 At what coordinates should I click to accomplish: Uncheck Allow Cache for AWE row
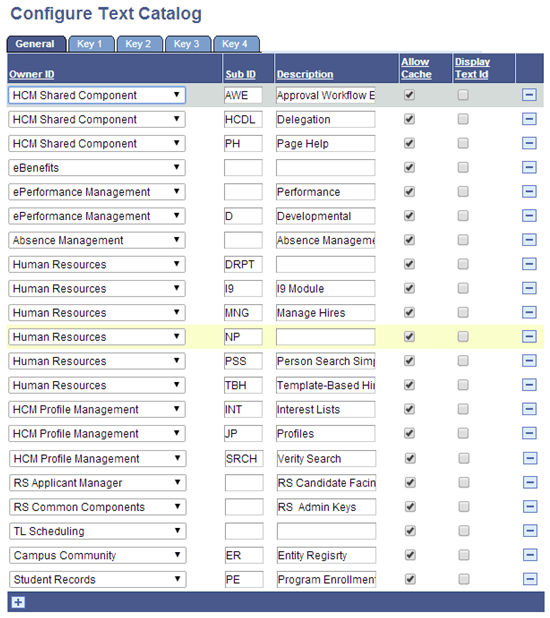coord(409,95)
